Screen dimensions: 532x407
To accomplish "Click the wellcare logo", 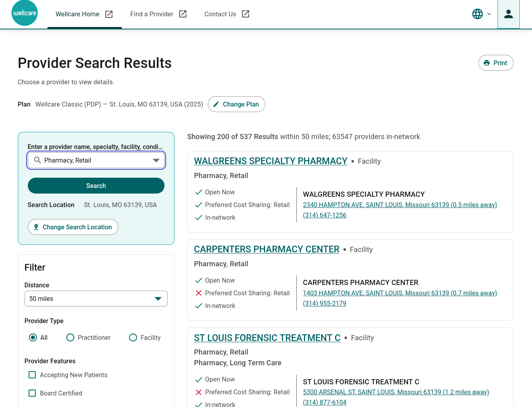I will tap(25, 13).
